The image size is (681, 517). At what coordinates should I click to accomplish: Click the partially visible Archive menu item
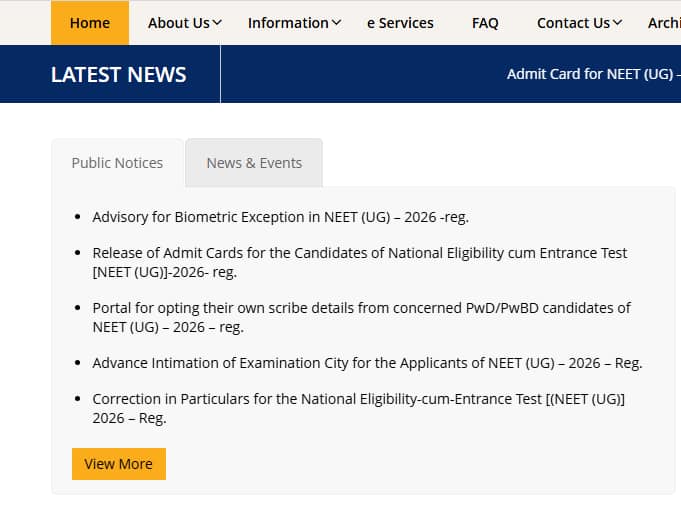point(663,23)
